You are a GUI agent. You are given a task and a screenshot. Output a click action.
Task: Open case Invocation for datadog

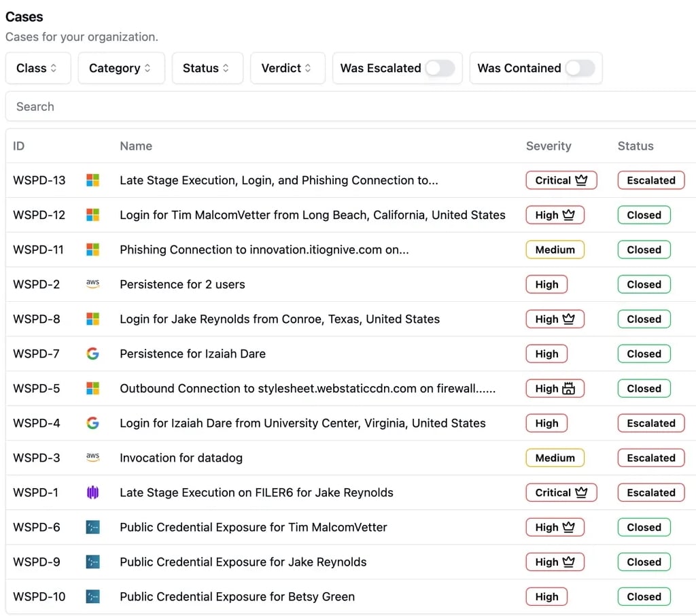[x=181, y=458]
